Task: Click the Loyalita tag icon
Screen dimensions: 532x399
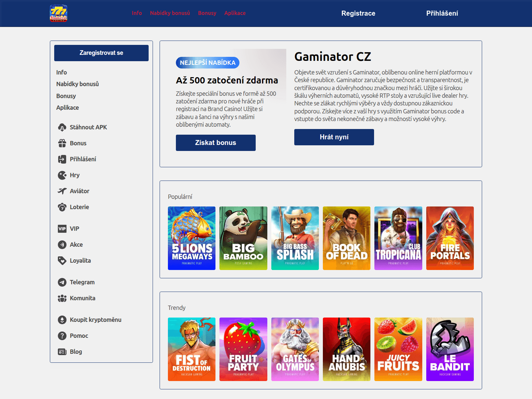Action: point(62,261)
